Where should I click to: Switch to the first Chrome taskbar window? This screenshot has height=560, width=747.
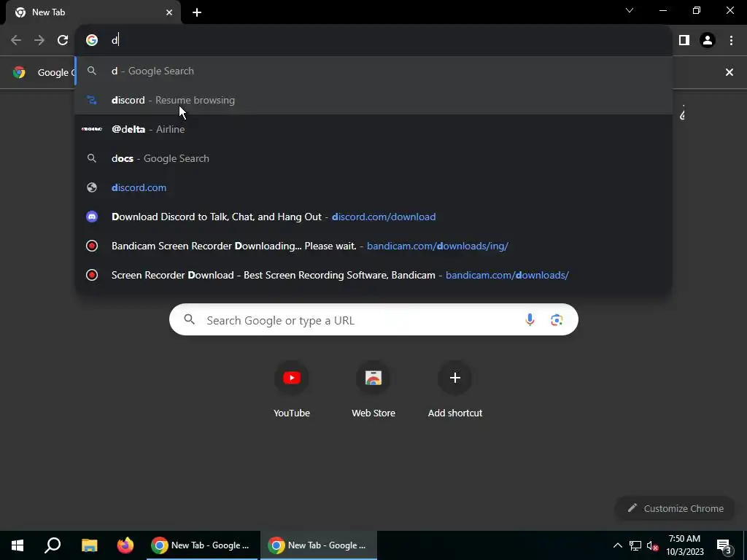tap(201, 545)
